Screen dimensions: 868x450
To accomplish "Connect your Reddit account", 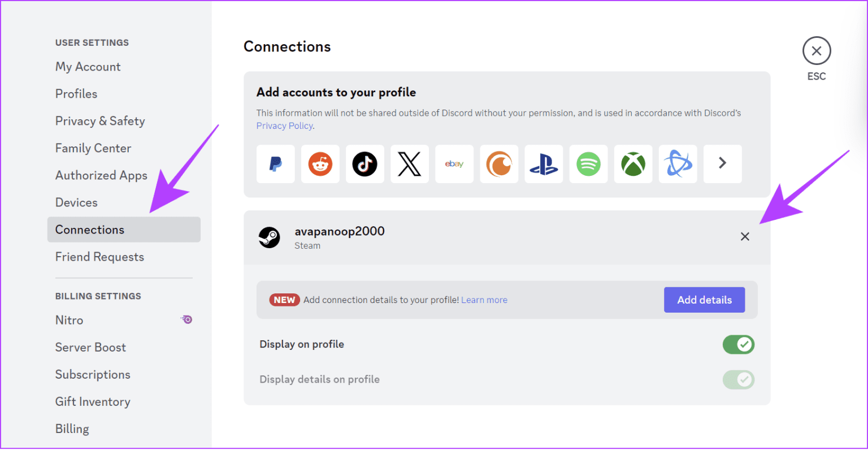I will click(320, 164).
